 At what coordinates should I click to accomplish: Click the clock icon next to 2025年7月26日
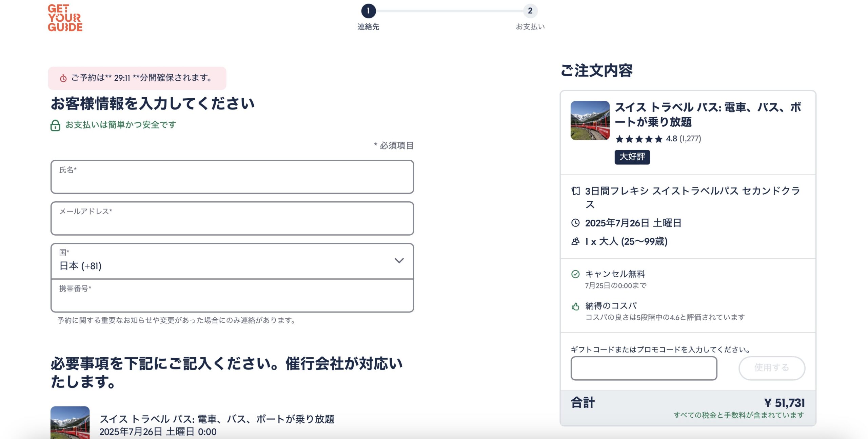click(575, 223)
